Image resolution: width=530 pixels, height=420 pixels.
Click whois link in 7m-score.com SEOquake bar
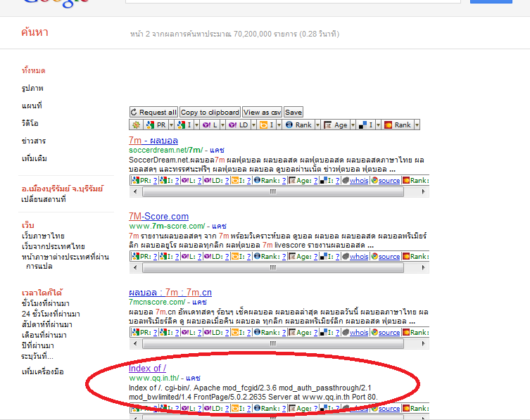(359, 257)
